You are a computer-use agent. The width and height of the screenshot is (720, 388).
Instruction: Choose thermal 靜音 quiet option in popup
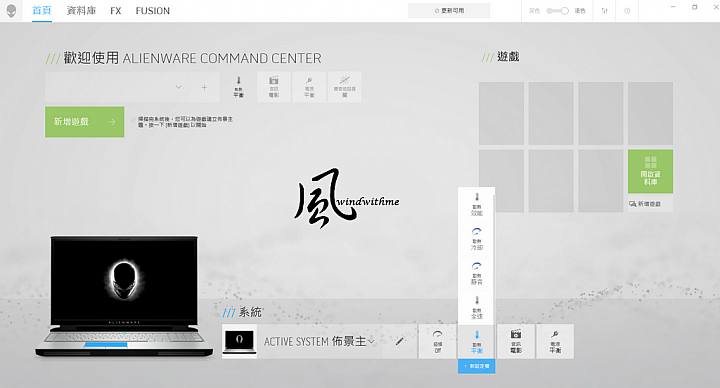click(x=477, y=273)
